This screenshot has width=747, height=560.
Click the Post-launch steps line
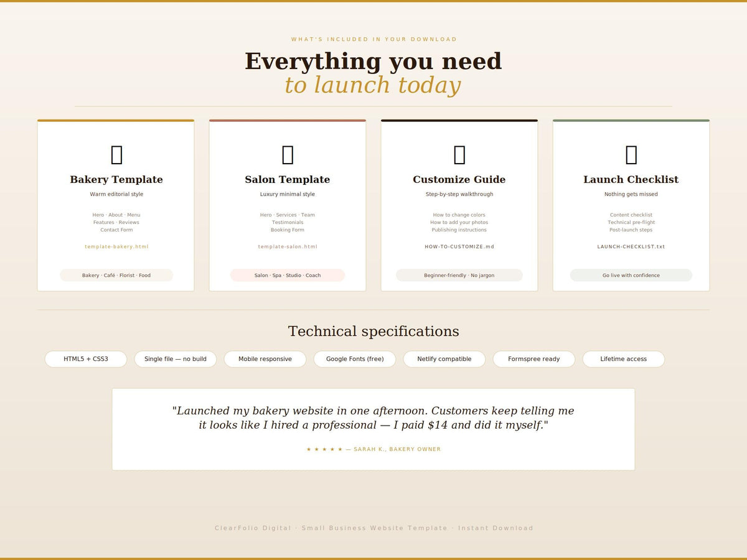(631, 230)
